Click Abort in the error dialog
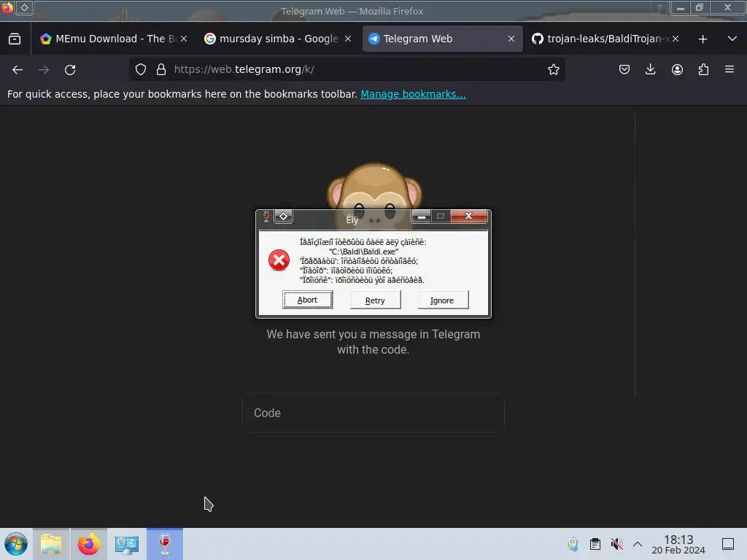The height and width of the screenshot is (560, 747). tap(307, 300)
